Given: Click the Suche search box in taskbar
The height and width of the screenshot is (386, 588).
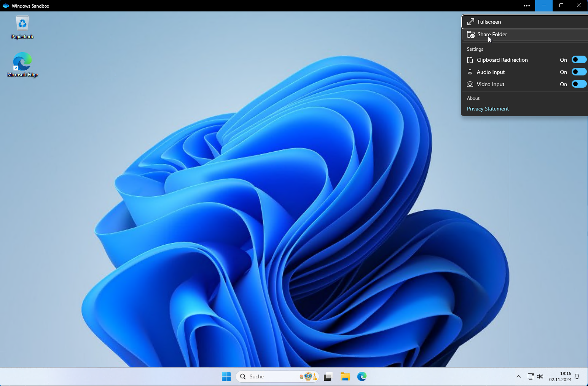Looking at the screenshot, I should click(x=277, y=376).
